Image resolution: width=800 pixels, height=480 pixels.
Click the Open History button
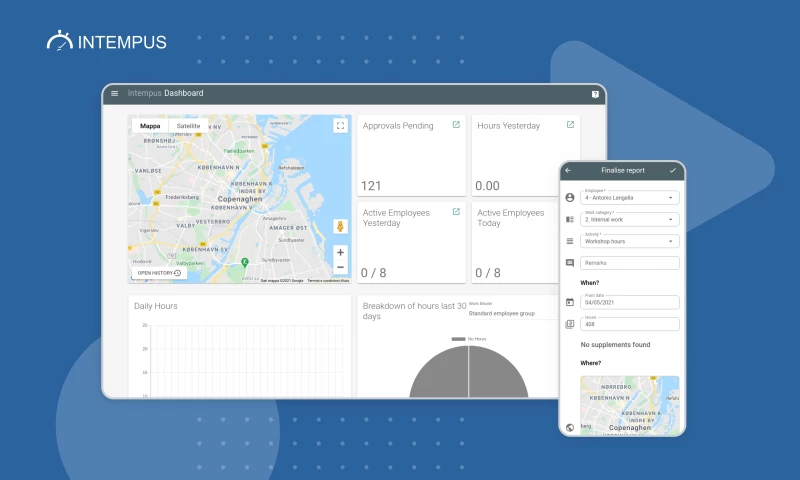click(159, 273)
